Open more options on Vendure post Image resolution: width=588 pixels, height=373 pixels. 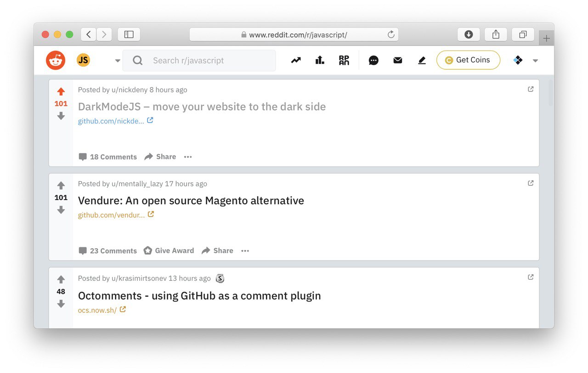click(245, 251)
